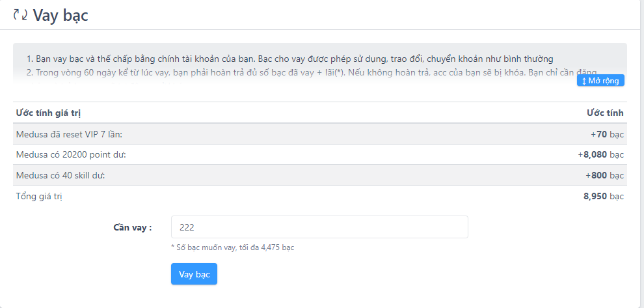Expand the rules with Mở rộng button

601,80
